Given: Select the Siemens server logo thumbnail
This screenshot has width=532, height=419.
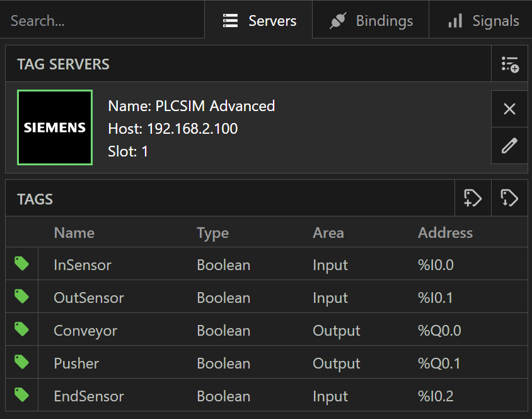Looking at the screenshot, I should [55, 127].
